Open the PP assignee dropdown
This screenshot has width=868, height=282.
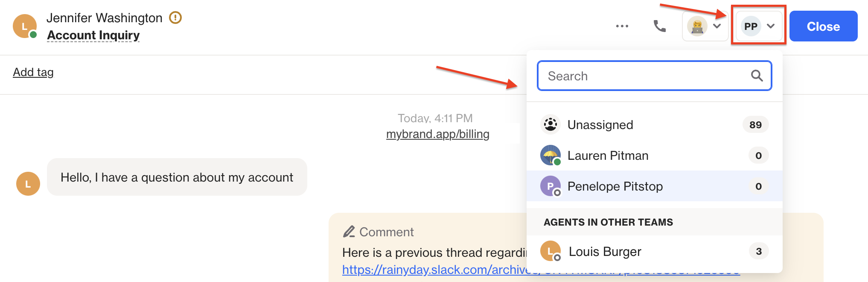tap(759, 26)
